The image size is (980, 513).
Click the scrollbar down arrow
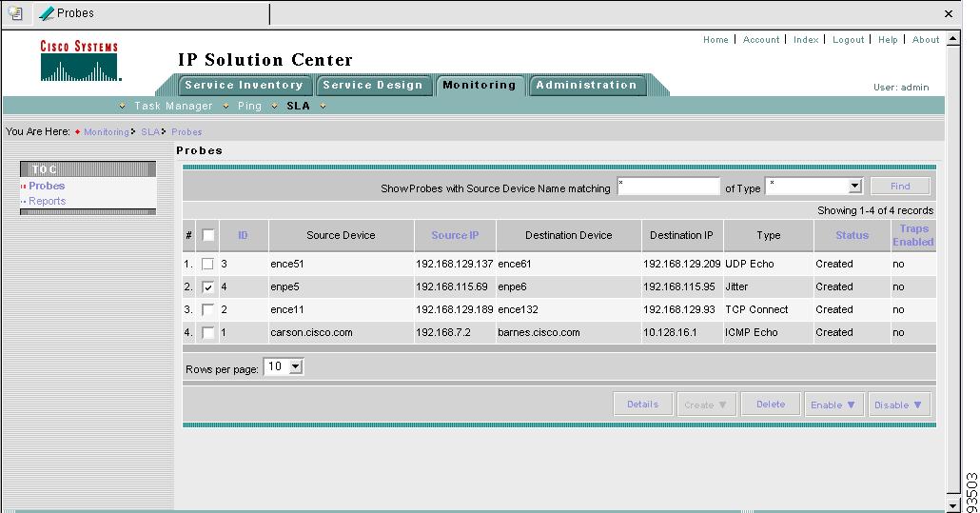pos(952,505)
